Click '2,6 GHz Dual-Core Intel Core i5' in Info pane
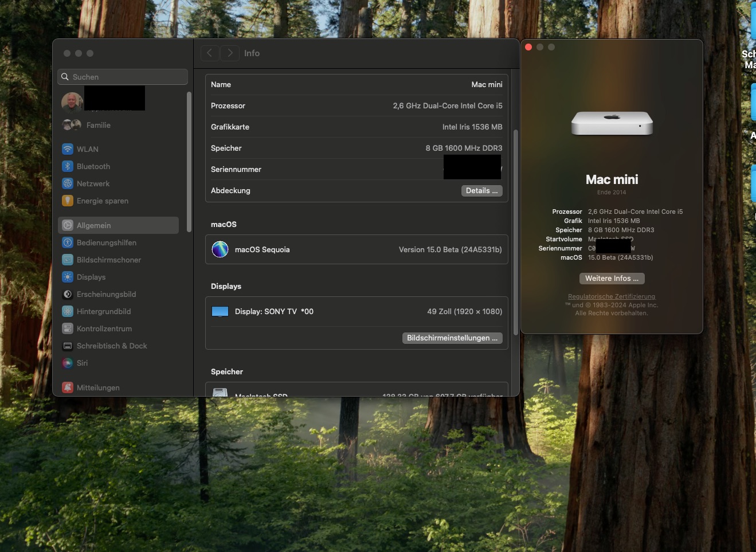This screenshot has width=756, height=552. point(448,105)
